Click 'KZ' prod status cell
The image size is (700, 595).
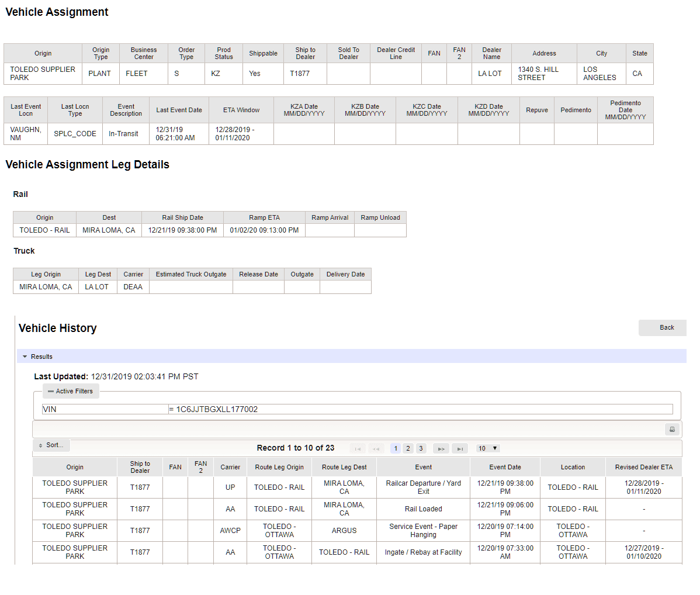pyautogui.click(x=224, y=73)
